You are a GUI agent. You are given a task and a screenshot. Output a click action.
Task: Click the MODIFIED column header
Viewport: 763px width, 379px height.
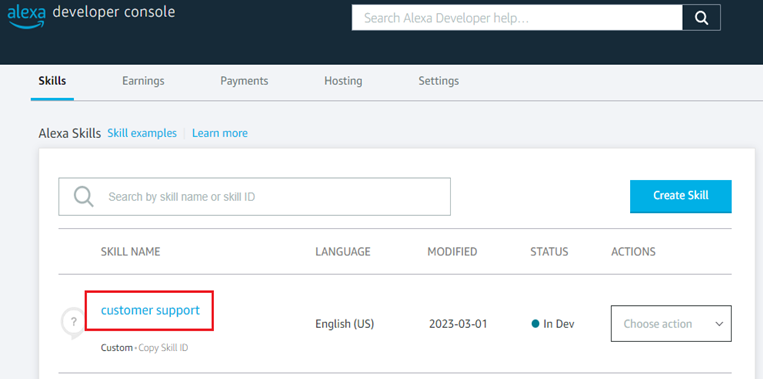tap(452, 252)
